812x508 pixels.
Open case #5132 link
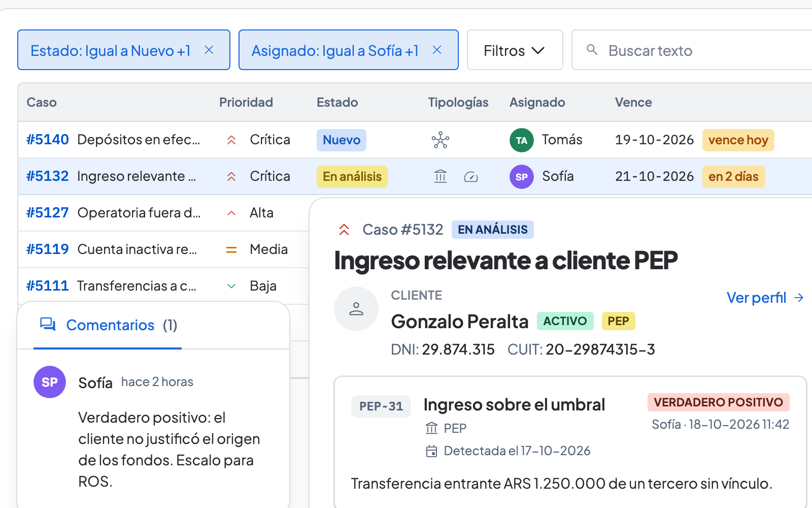tap(48, 176)
